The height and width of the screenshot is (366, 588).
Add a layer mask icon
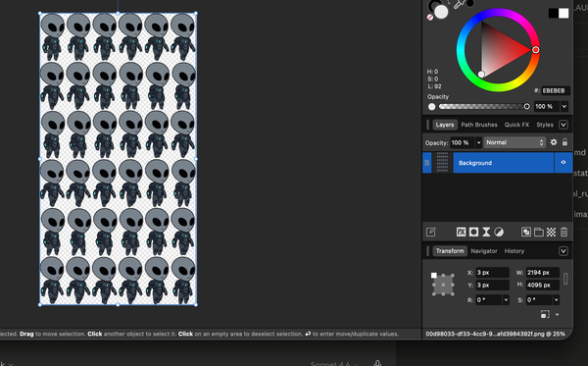(x=473, y=232)
